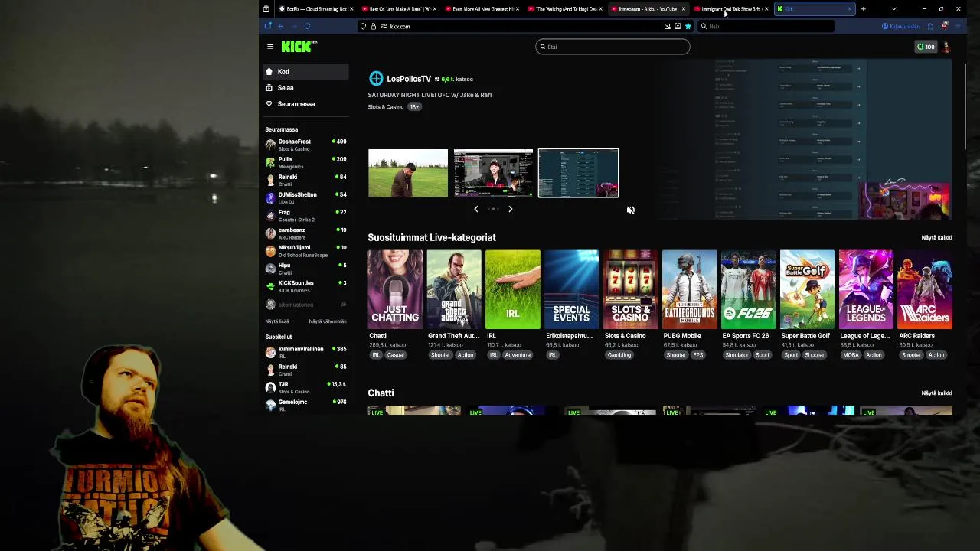Open Hipu channel in sidebar
This screenshot has height=551, width=980.
(x=306, y=269)
